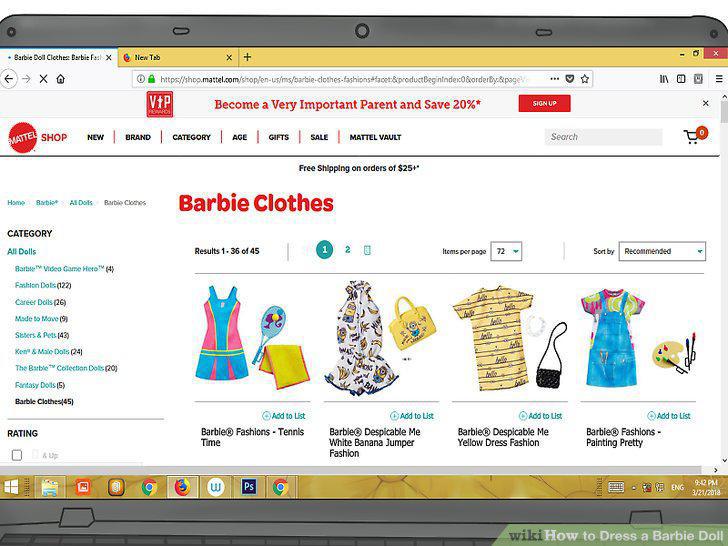This screenshot has width=728, height=546.
Task: Go to Home breadcrumb link
Action: pyautogui.click(x=16, y=203)
